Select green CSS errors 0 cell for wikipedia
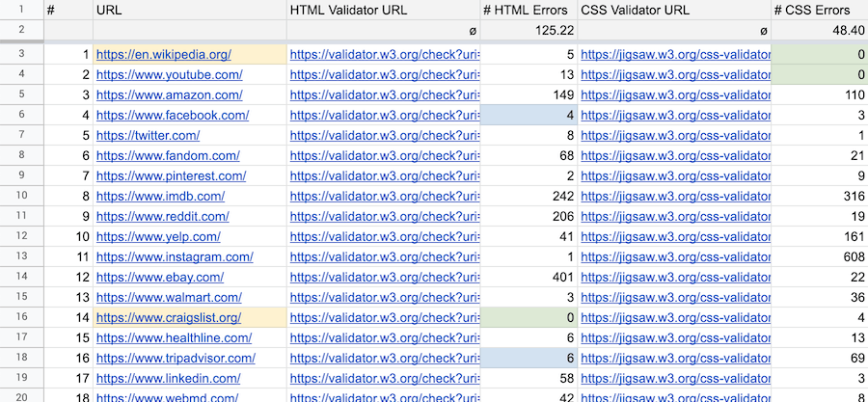The height and width of the screenshot is (402, 868). (x=820, y=55)
